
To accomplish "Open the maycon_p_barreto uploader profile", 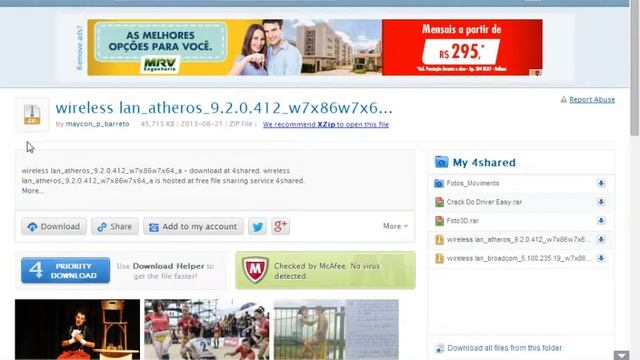I will [97, 124].
